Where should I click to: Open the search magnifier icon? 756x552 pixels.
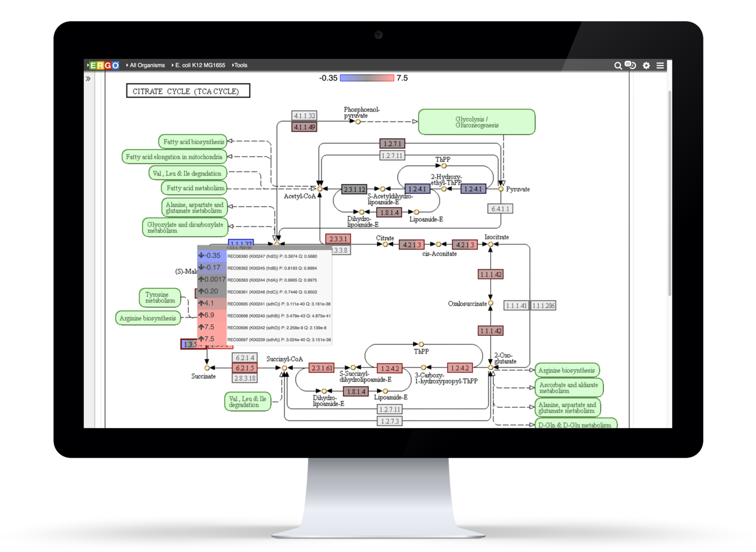pyautogui.click(x=617, y=66)
